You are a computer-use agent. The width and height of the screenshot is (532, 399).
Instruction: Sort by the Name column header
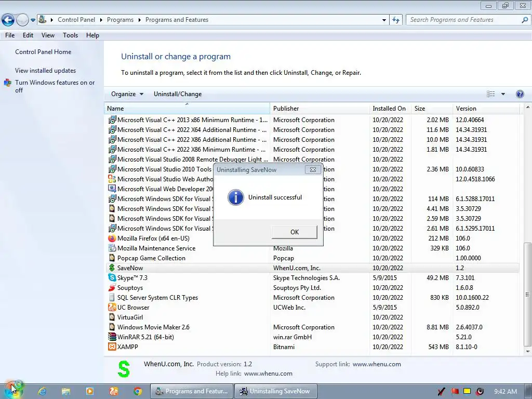point(187,109)
